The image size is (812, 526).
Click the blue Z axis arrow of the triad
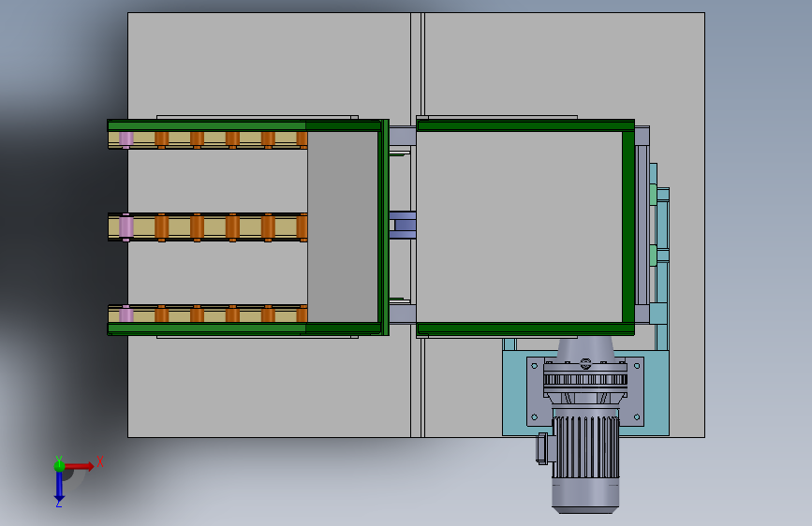pos(59,488)
